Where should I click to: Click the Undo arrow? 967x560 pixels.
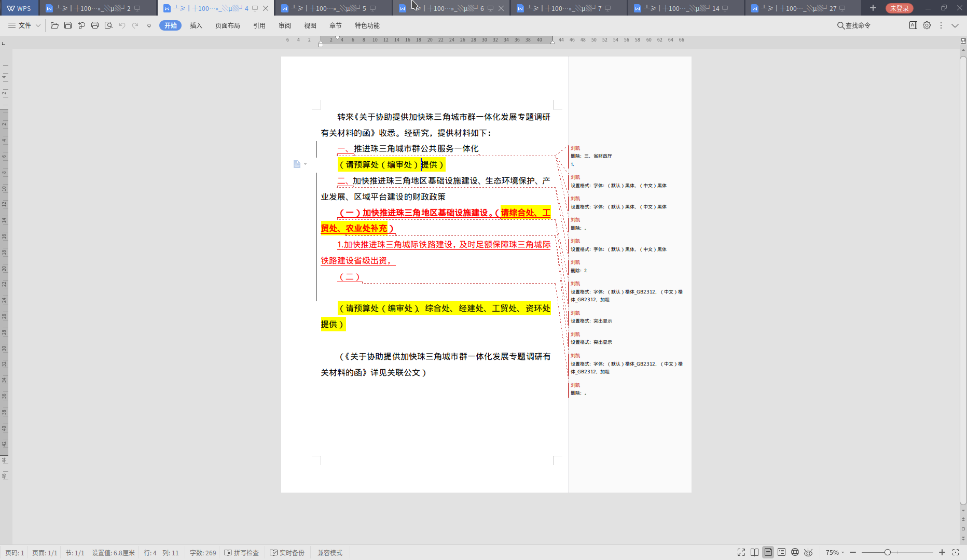(122, 25)
